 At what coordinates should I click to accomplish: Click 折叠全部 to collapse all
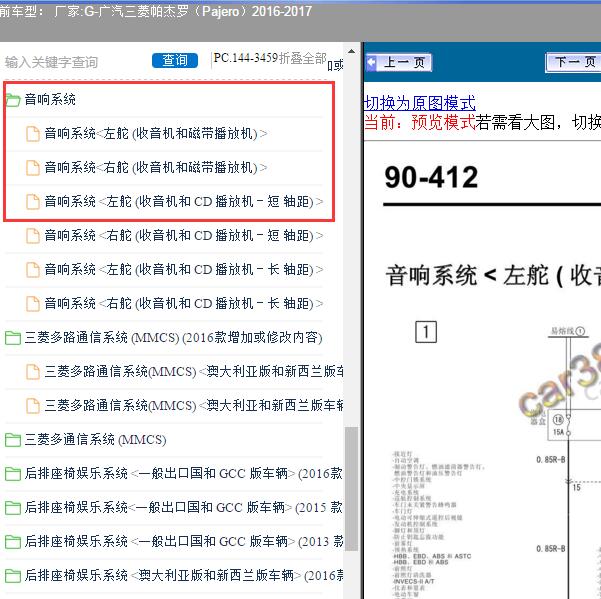tap(303, 58)
